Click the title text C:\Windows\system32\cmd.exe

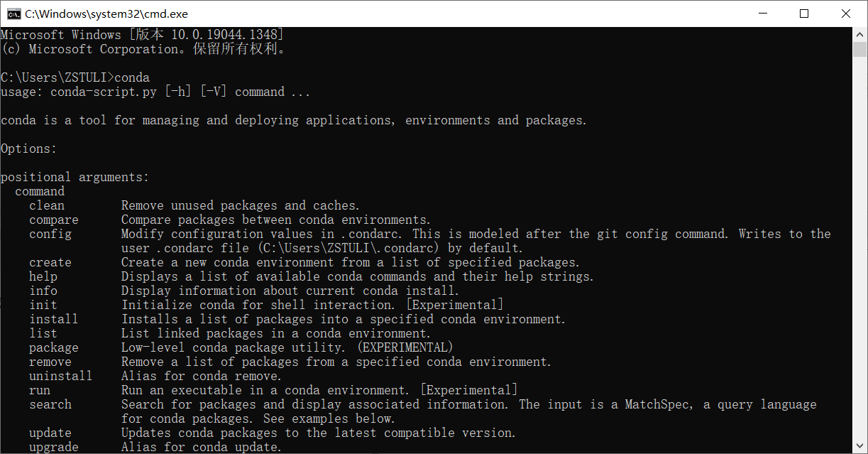tap(106, 13)
